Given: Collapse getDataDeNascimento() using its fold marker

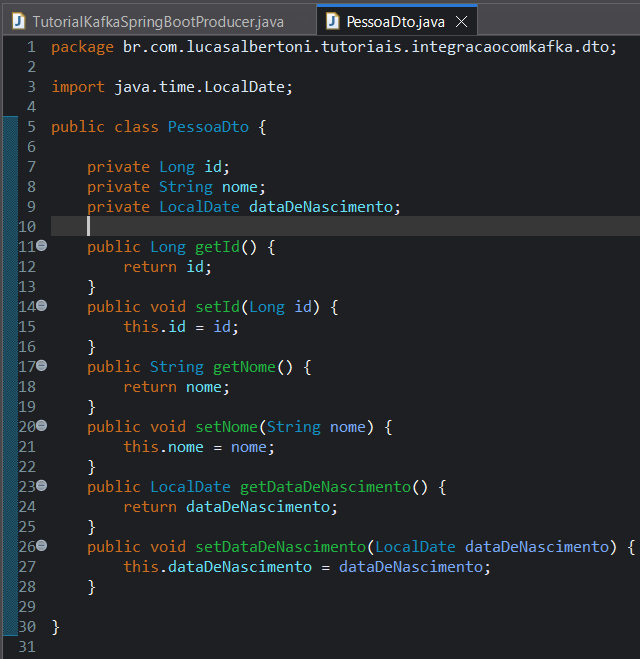Looking at the screenshot, I should pyautogui.click(x=42, y=486).
